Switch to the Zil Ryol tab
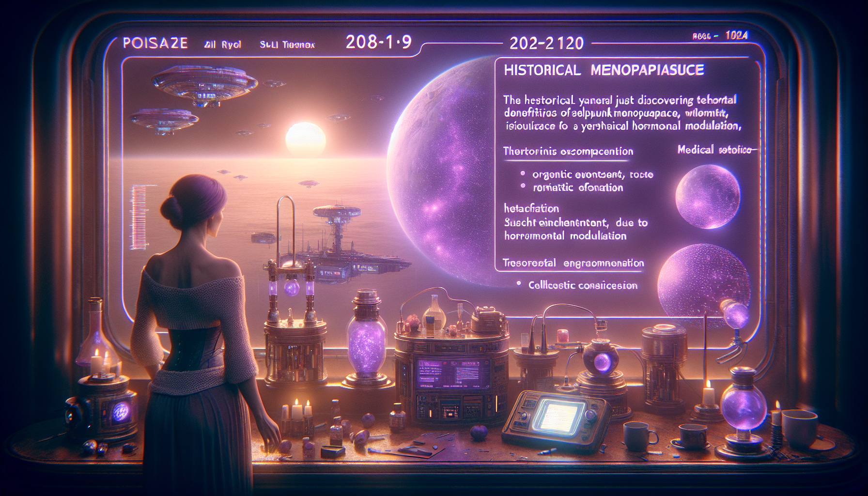Screen dimensions: 868x496 (223, 45)
